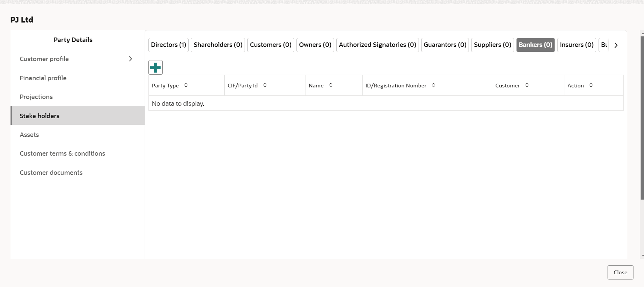Go to Assets section
644x287 pixels.
pyautogui.click(x=77, y=135)
